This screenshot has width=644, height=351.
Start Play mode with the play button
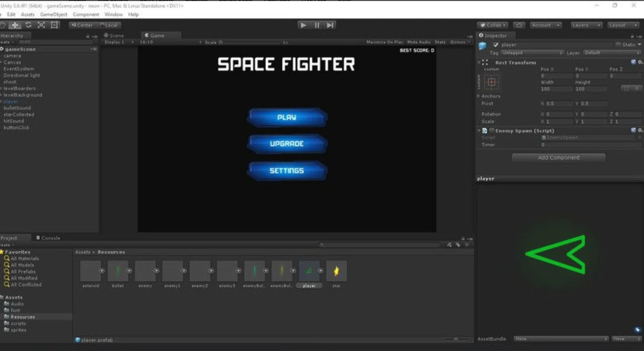(x=304, y=25)
